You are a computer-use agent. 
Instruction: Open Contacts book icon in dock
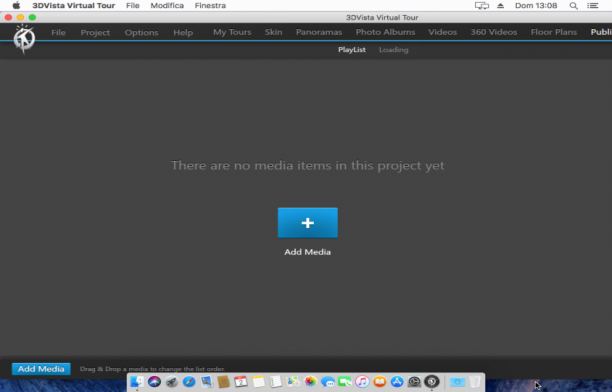point(224,381)
